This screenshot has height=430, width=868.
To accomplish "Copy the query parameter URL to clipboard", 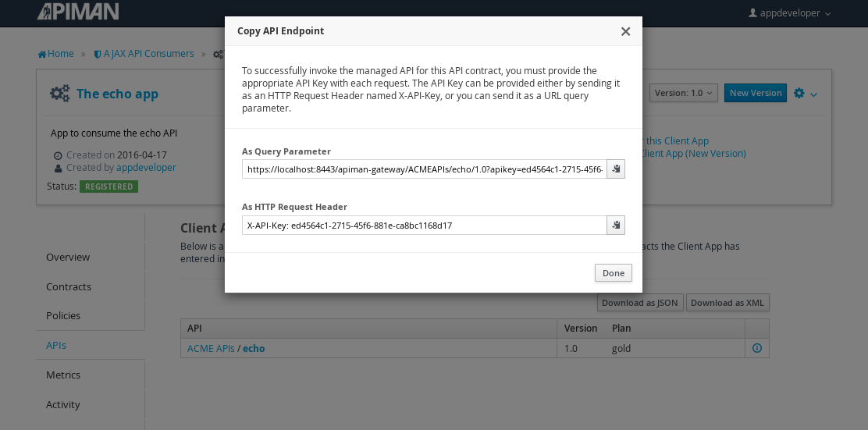I will pyautogui.click(x=616, y=169).
